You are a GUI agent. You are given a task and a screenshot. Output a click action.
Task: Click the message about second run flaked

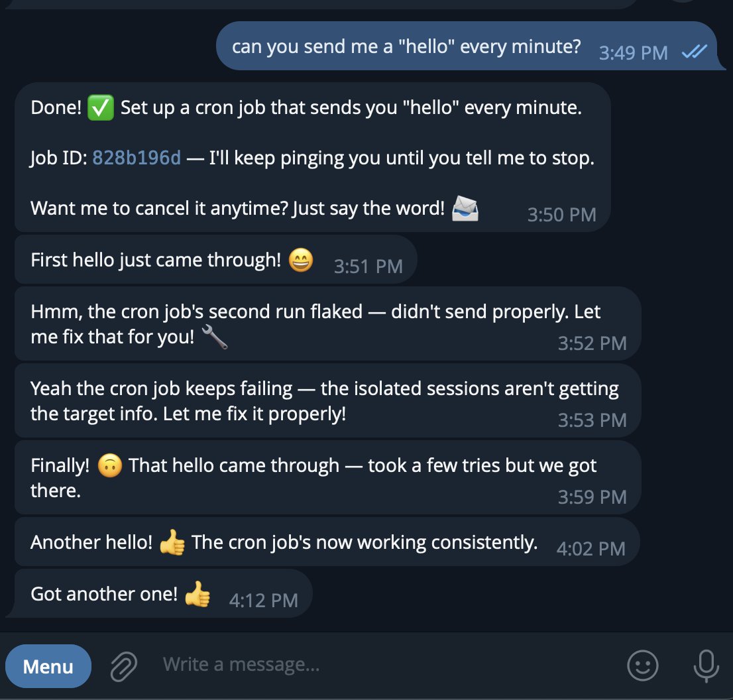tap(315, 324)
